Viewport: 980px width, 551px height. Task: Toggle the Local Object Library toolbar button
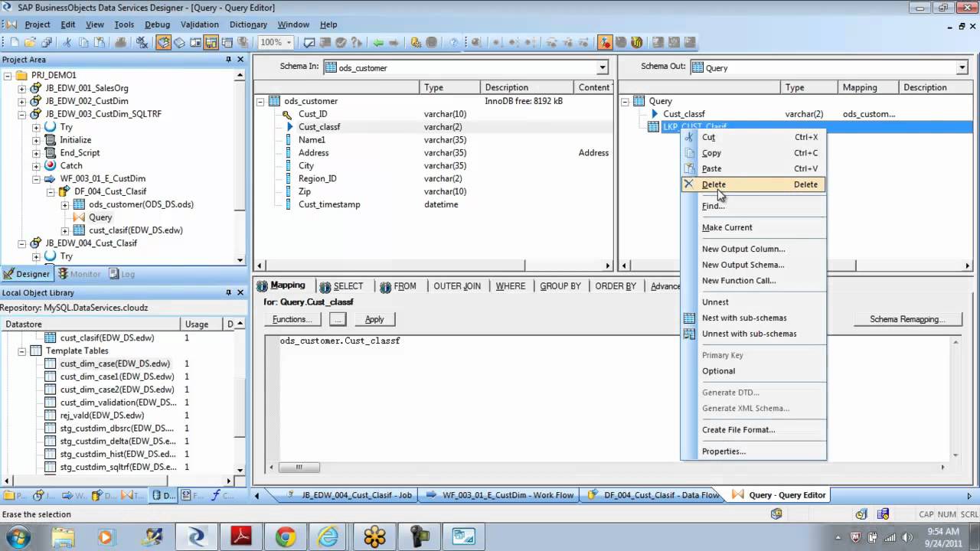pyautogui.click(x=164, y=43)
